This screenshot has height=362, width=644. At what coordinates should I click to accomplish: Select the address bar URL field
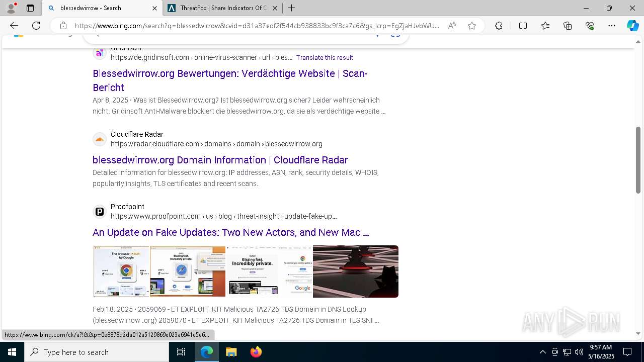(x=257, y=26)
